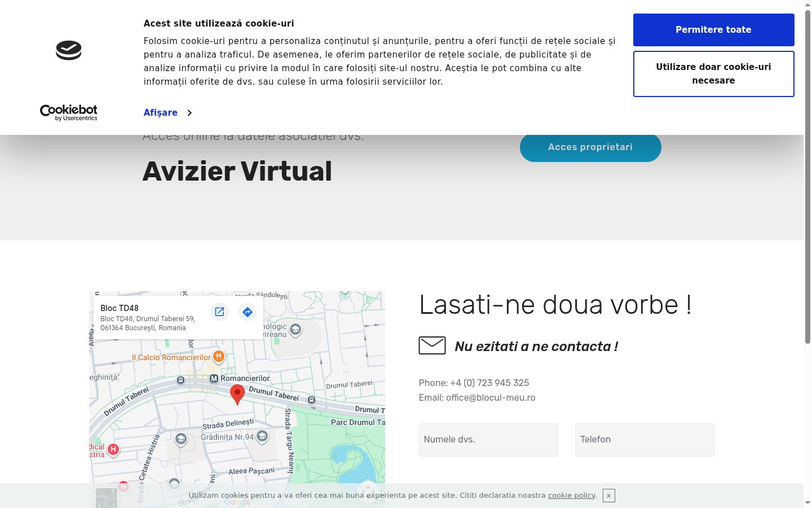812x508 pixels.
Task: Focus the Telefon input field
Action: pyautogui.click(x=645, y=440)
